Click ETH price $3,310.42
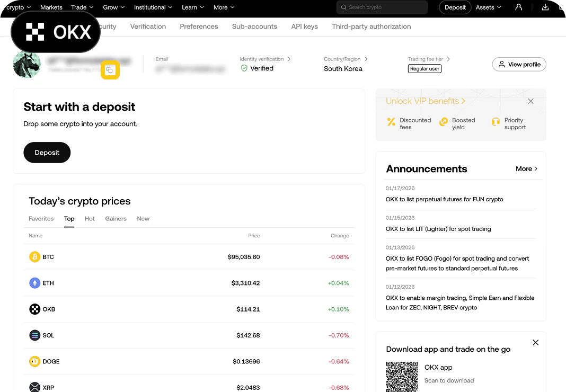Screen dimensions: 566x392 point(245,283)
